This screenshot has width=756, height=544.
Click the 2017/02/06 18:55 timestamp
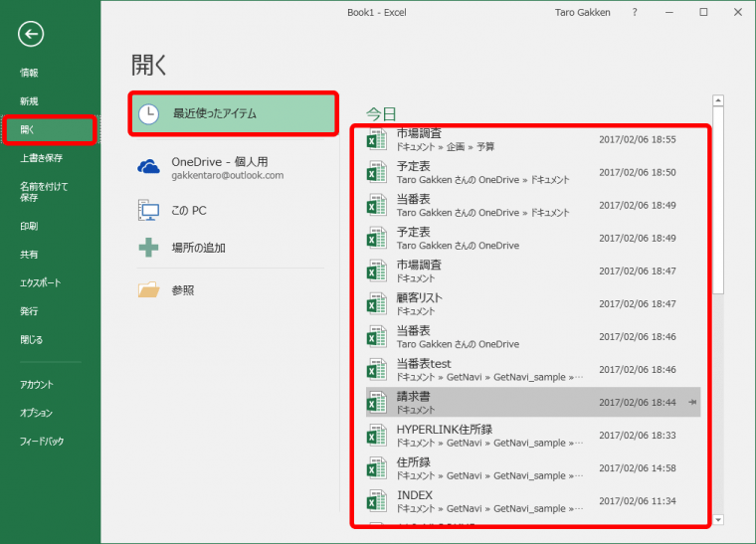638,139
